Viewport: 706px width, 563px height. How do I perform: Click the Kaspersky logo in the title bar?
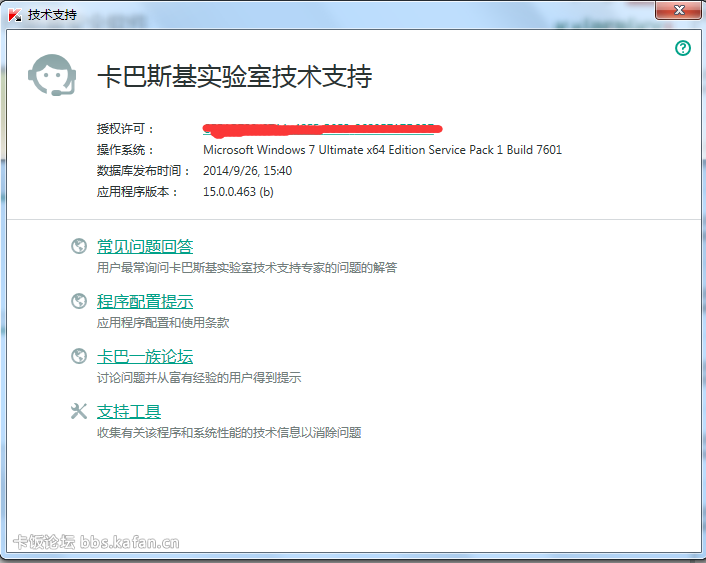pyautogui.click(x=15, y=14)
